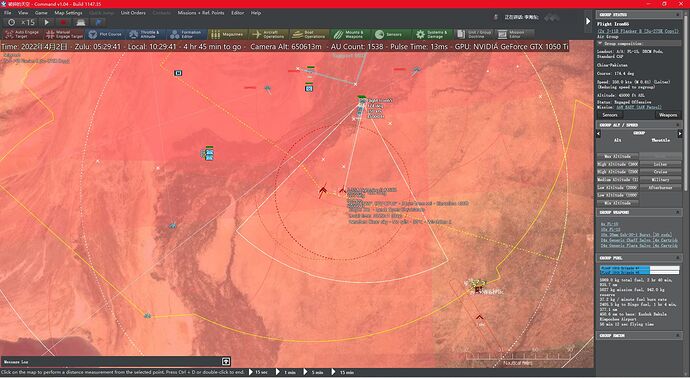Image resolution: width=690 pixels, height=378 pixels.
Task: Open Aircraft Operations from the toolbar
Action: click(269, 34)
